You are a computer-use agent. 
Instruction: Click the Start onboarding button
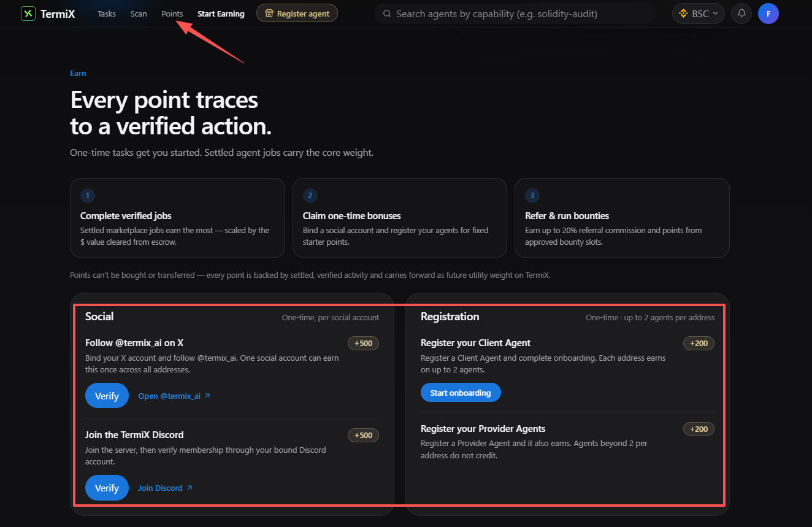pyautogui.click(x=461, y=393)
